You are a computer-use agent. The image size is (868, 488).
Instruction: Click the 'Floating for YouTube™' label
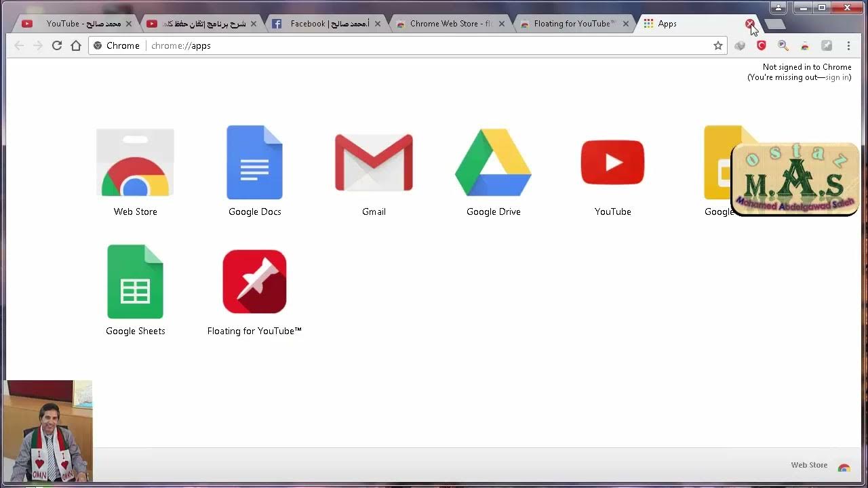point(254,331)
